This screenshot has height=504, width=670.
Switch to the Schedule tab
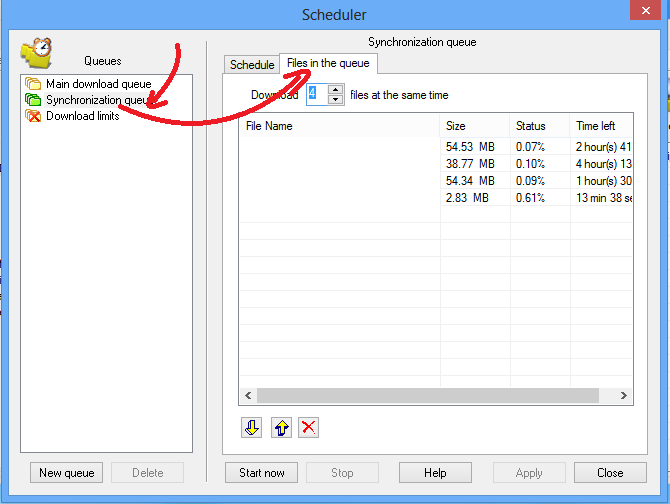coord(252,65)
